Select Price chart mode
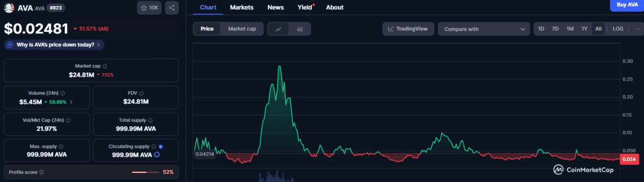 point(207,29)
